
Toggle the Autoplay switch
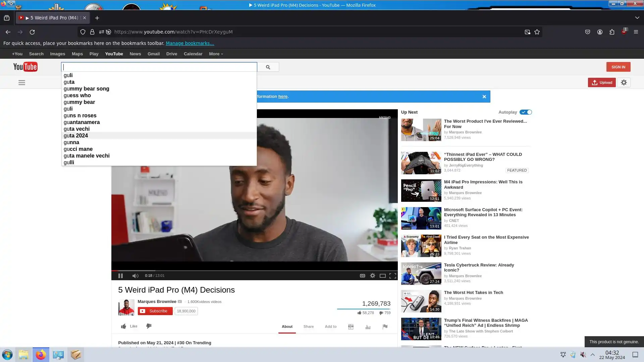(526, 112)
